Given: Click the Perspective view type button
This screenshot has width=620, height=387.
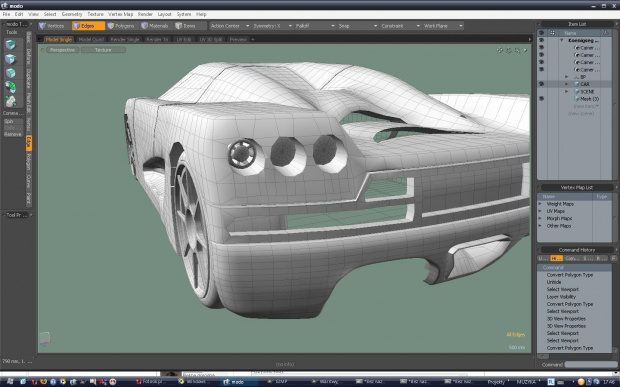Looking at the screenshot, I should [x=62, y=50].
